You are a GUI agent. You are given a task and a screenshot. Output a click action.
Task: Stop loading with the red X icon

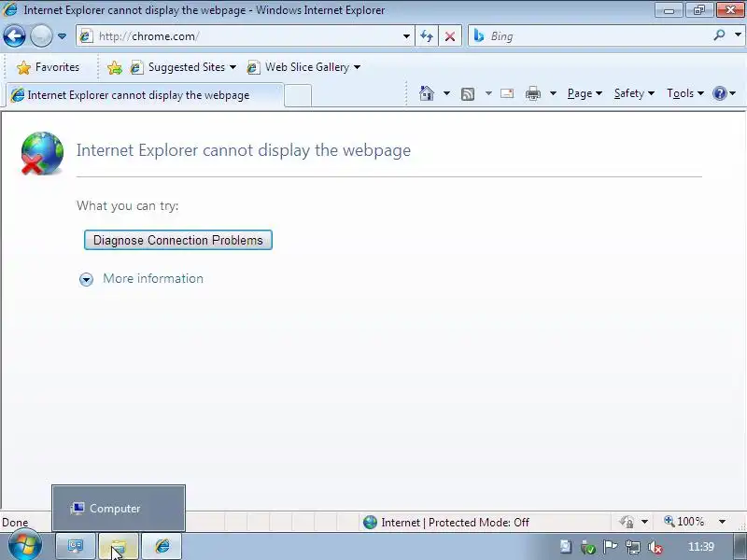[450, 36]
